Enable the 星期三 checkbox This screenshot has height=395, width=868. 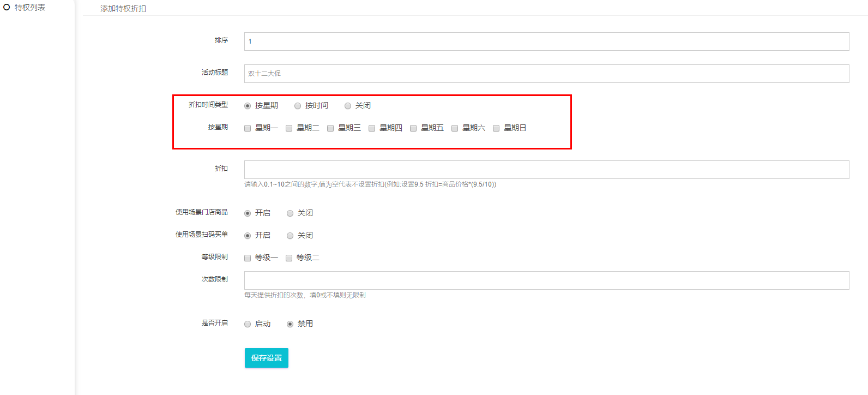pyautogui.click(x=330, y=128)
